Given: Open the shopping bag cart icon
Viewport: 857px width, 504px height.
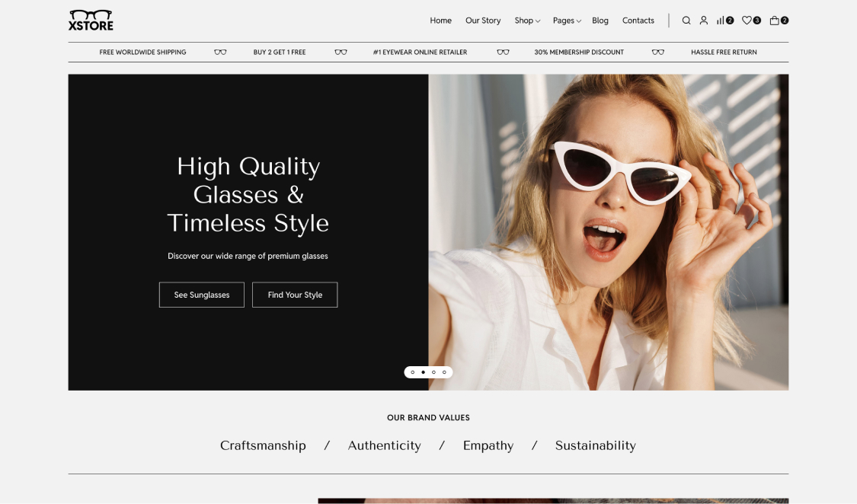Looking at the screenshot, I should click(x=774, y=21).
